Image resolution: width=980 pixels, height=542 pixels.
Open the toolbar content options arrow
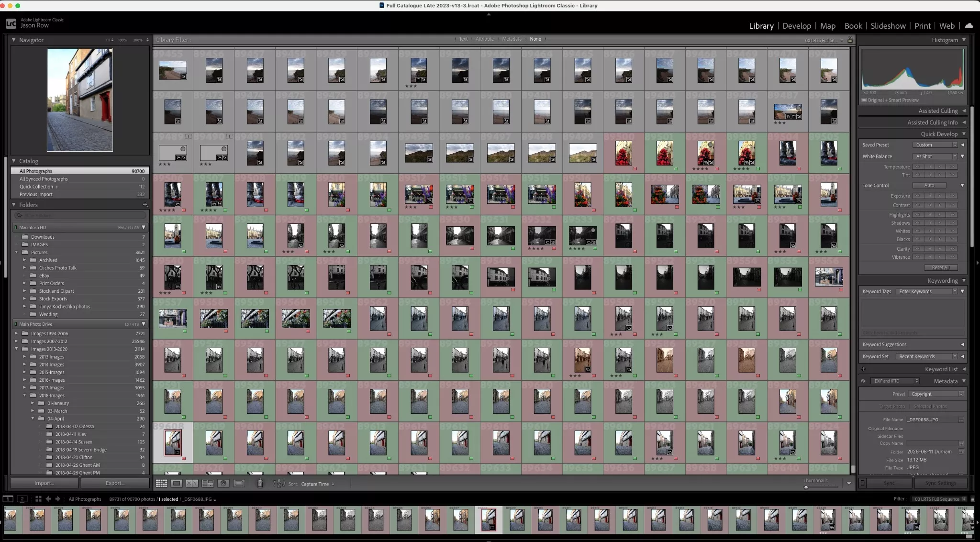(849, 484)
